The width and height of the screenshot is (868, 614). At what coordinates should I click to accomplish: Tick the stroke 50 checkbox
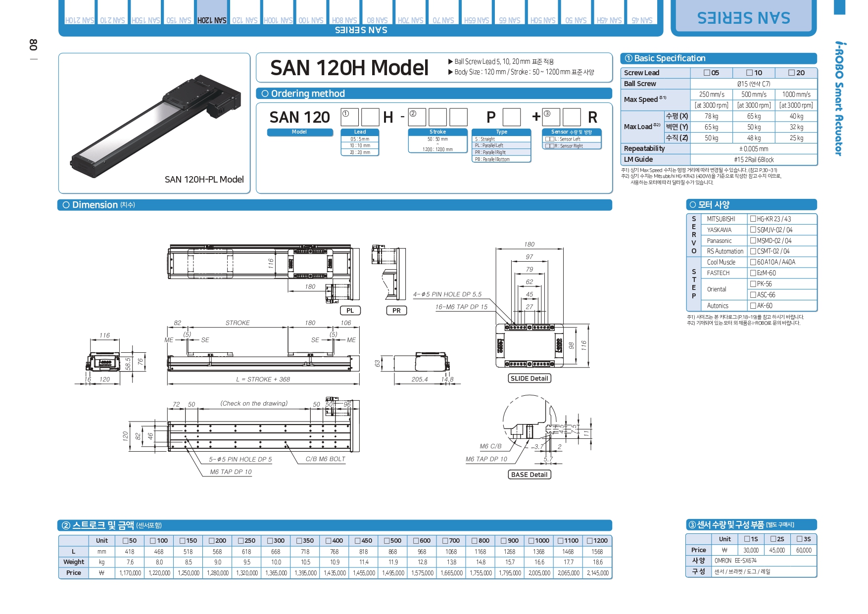[126, 541]
